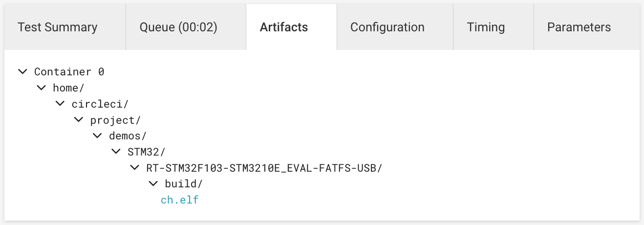Screen dimensions: 644x225
Task: Select the RT-STM32F103-STM3210E_EVAL-FATFS-USB/ folder name
Action: coord(264,168)
